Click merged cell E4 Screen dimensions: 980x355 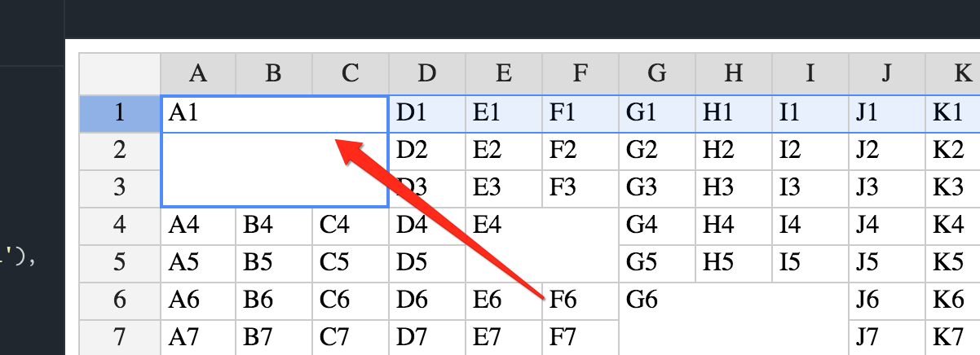(x=543, y=246)
